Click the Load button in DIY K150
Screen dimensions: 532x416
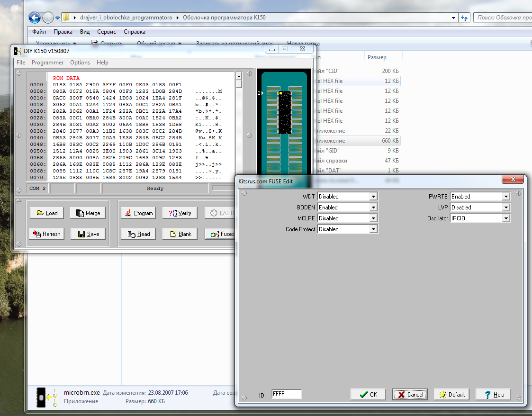(x=47, y=213)
